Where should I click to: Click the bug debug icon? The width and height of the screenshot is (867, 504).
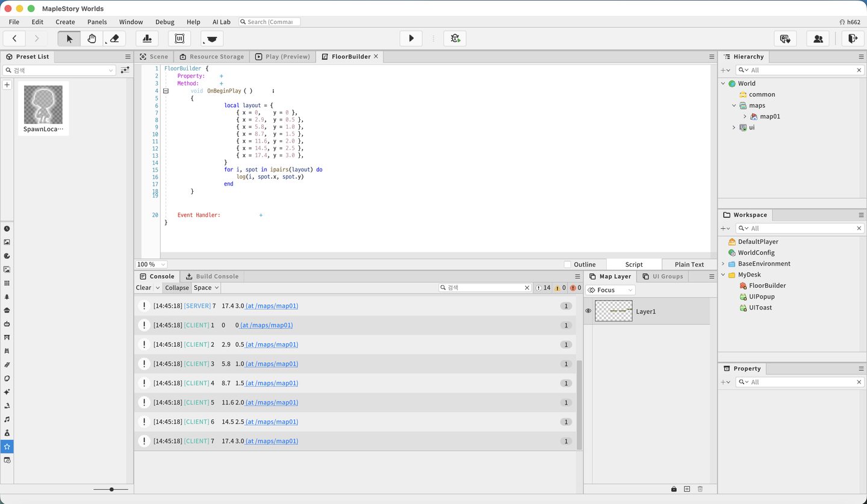pyautogui.click(x=455, y=39)
